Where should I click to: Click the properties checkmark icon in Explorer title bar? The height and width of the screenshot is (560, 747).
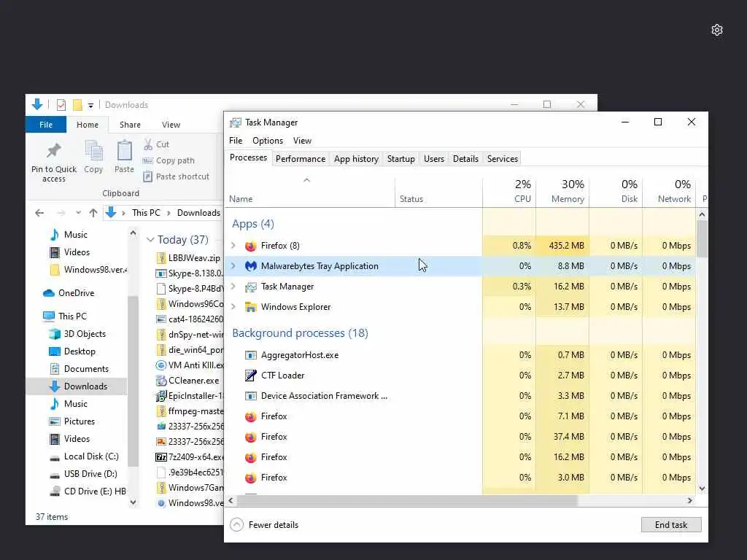tap(61, 105)
